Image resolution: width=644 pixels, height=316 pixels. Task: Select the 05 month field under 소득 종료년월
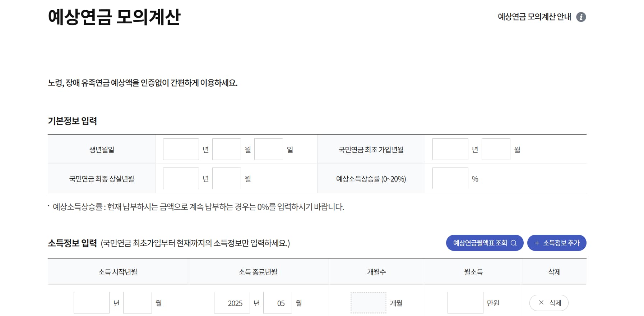point(277,303)
